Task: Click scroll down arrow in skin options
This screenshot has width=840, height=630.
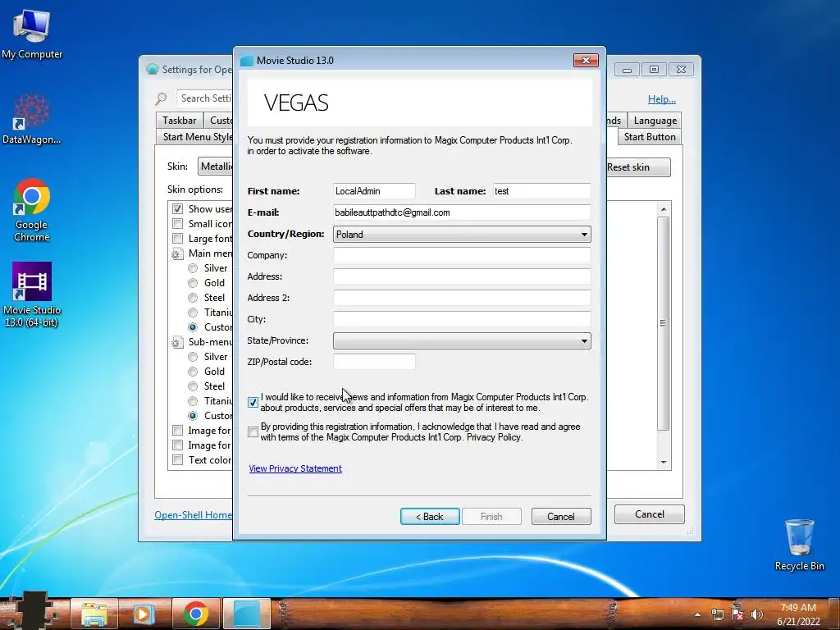Action: 663,463
